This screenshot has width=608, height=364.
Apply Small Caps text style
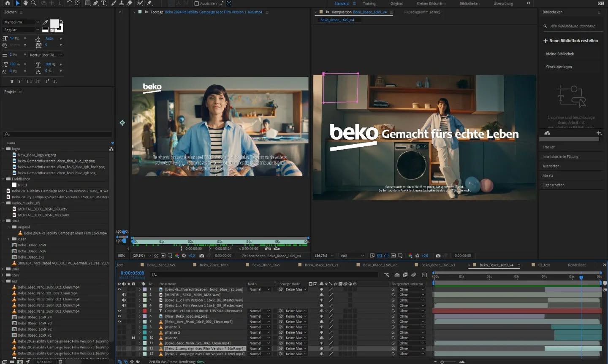point(38,81)
